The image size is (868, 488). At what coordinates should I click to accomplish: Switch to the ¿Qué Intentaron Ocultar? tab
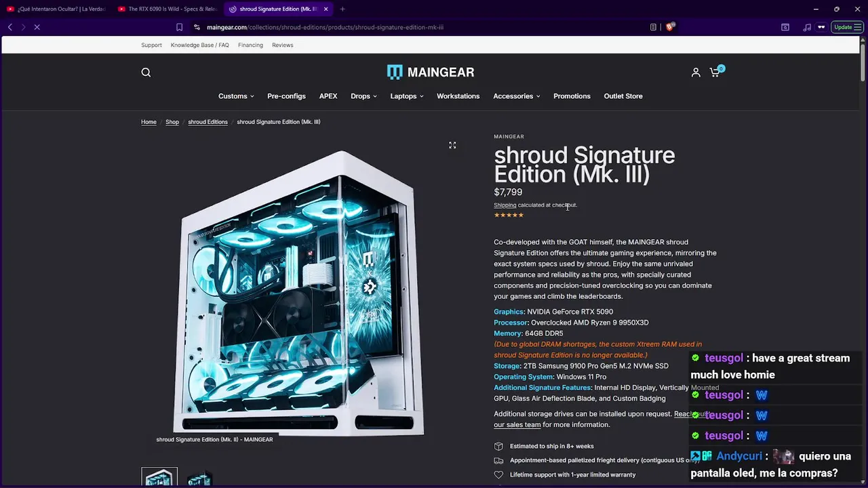56,9
